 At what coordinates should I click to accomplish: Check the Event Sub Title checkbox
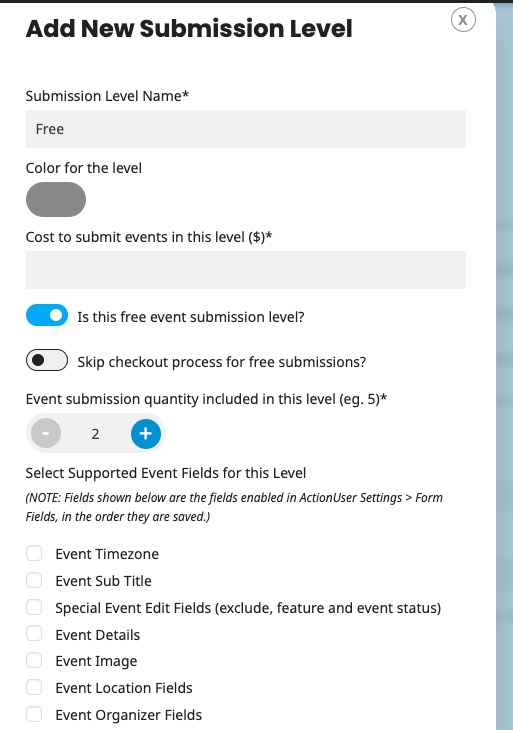click(x=34, y=581)
